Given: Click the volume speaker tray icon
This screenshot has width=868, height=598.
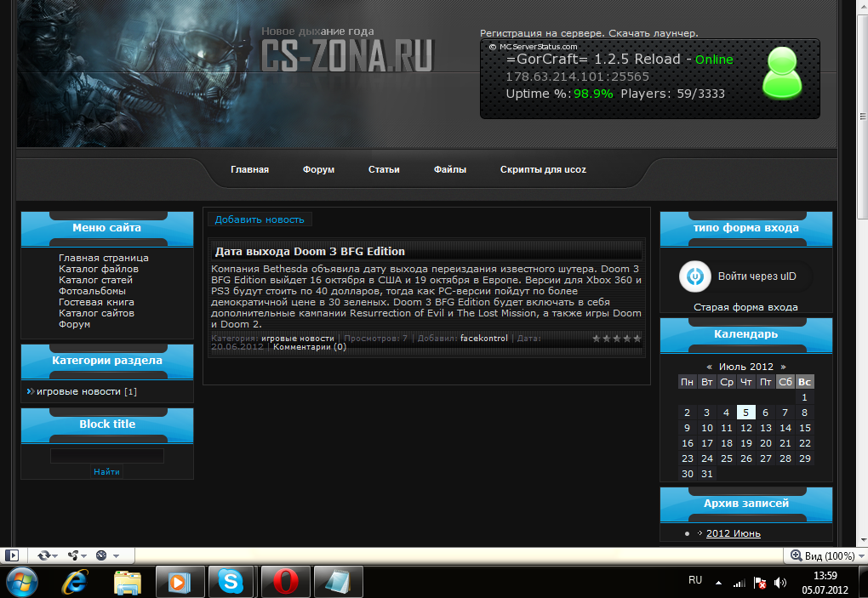Looking at the screenshot, I should pyautogui.click(x=780, y=583).
